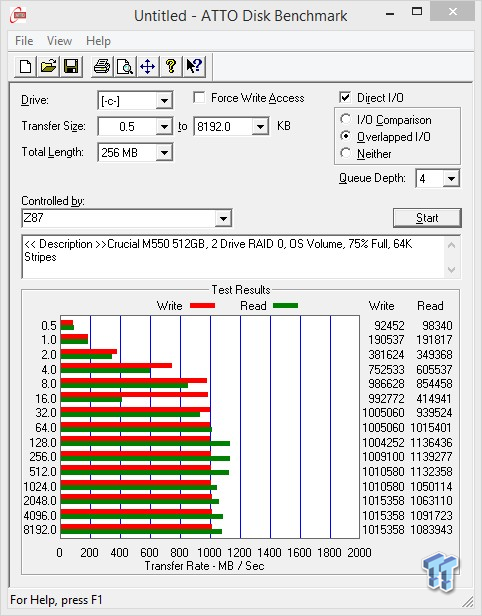Click read value 939524 in 32.0 row
Viewport: 482px width, 616px height.
[434, 412]
